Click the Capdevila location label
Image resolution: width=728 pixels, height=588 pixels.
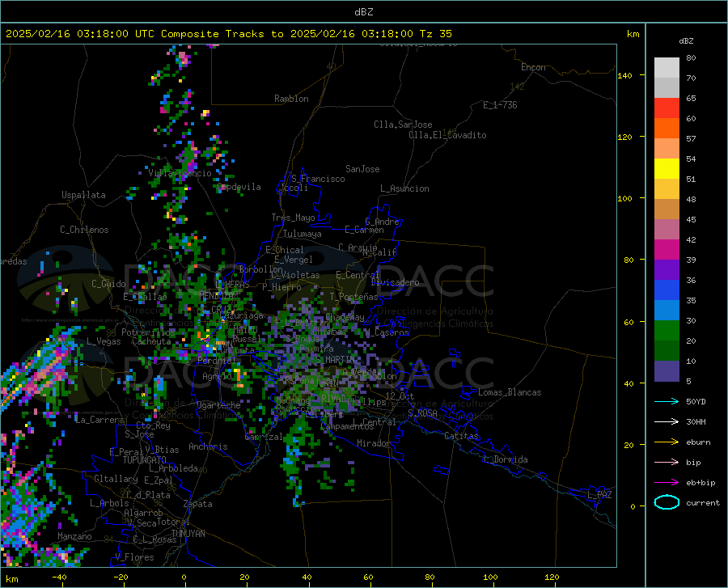(x=239, y=187)
